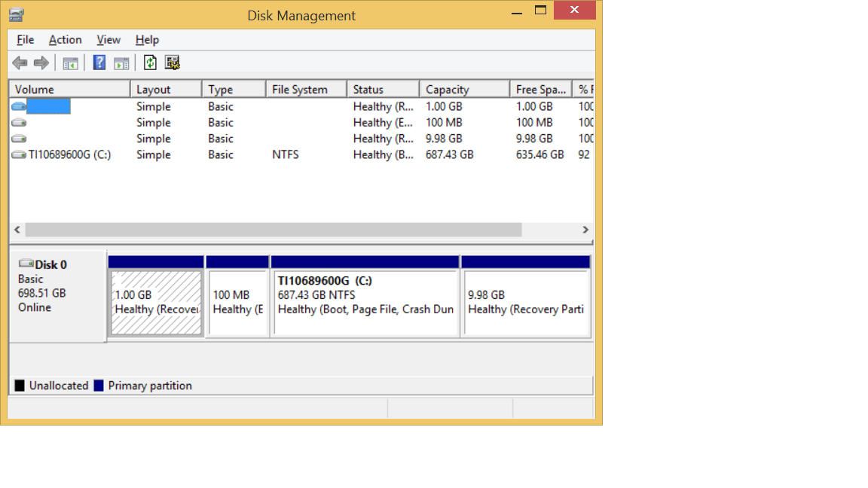Open the File menu
Viewport: 868px width, 488px height.
[25, 40]
